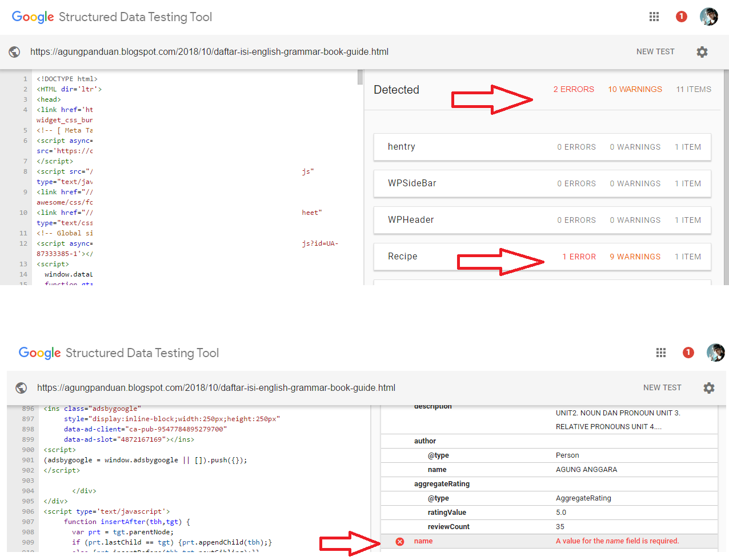The height and width of the screenshot is (560, 729).
Task: Open the Google apps grid
Action: point(654,17)
